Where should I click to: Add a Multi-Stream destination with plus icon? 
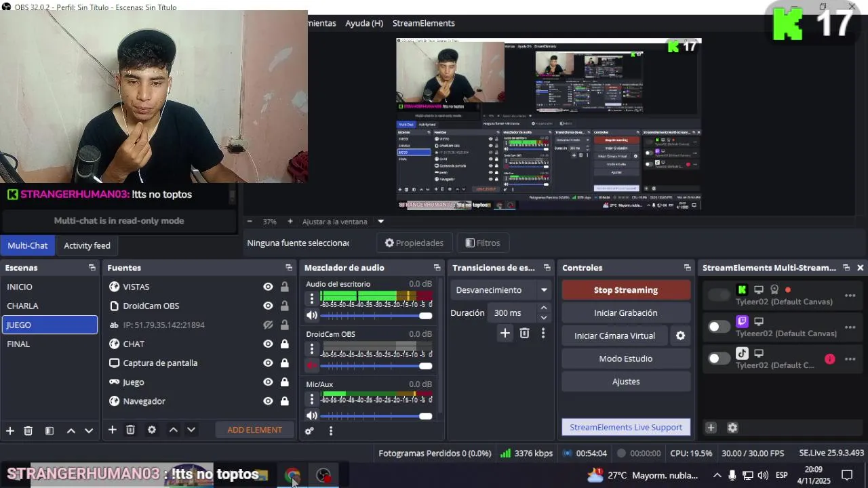point(711,428)
